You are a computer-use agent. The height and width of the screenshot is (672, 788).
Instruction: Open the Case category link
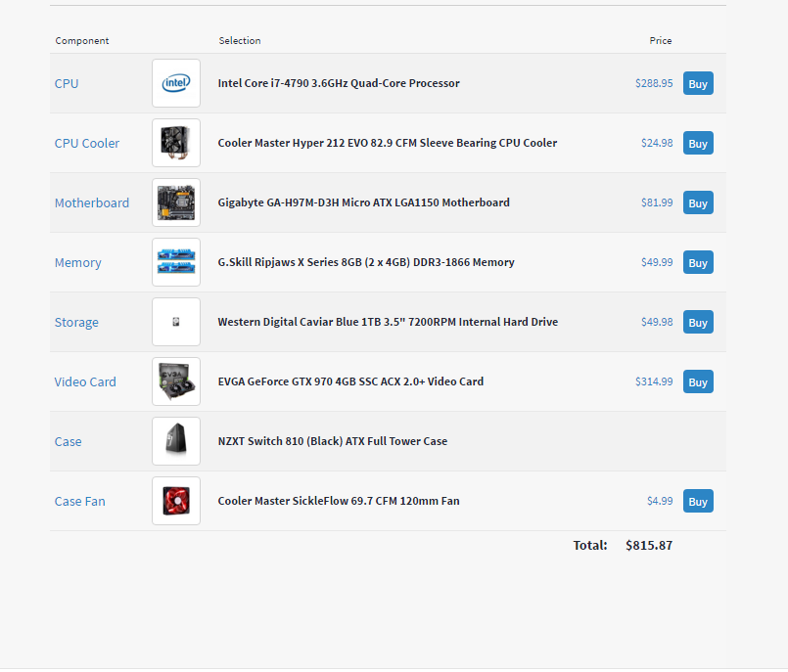tap(68, 442)
